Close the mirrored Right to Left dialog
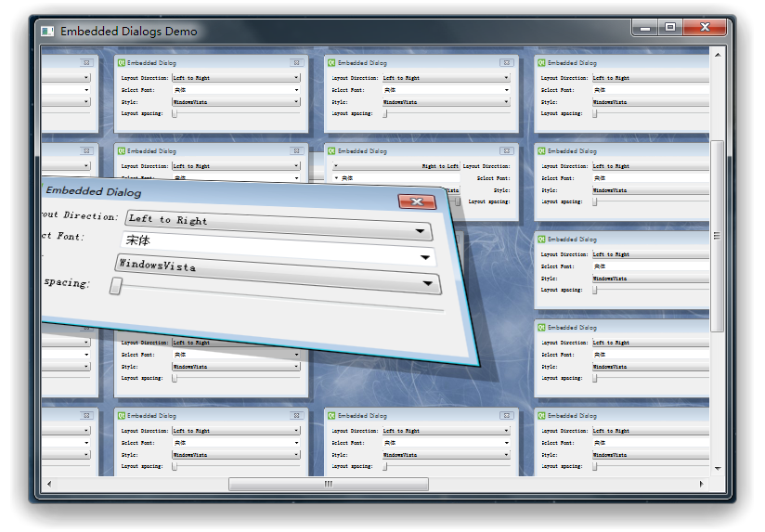The width and height of the screenshot is (765, 532). point(506,151)
